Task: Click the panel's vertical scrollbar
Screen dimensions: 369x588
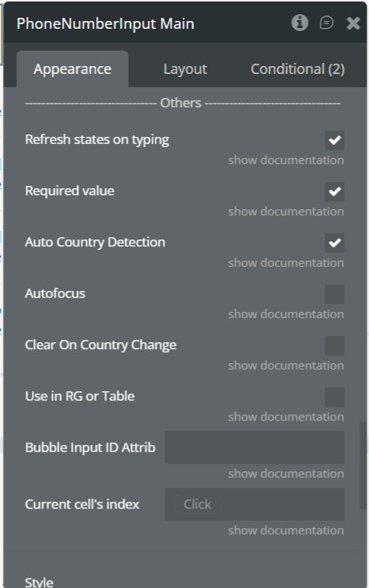Action: click(x=363, y=465)
